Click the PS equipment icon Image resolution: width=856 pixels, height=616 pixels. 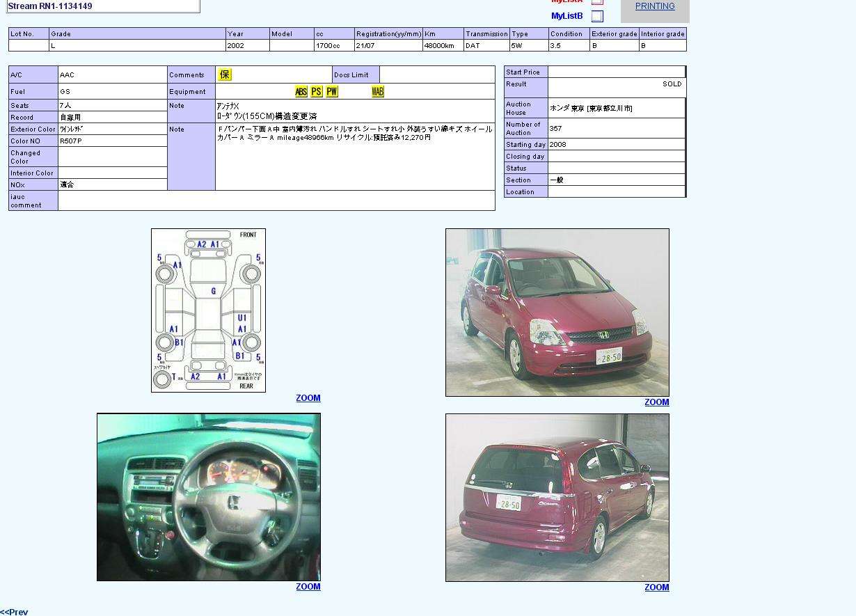[317, 92]
